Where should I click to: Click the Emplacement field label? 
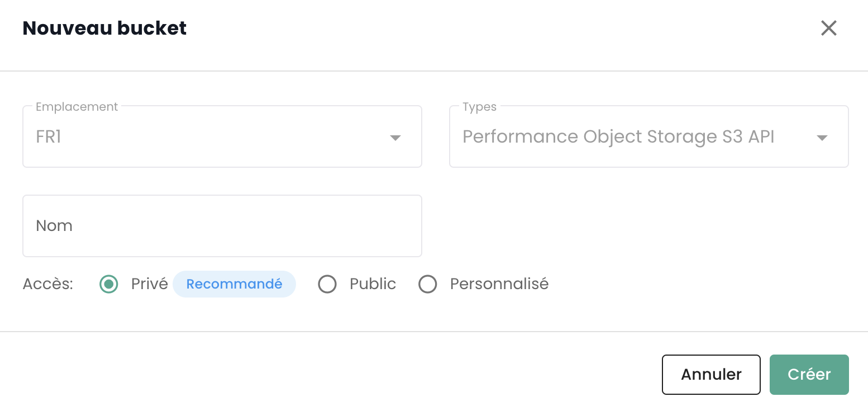pos(77,107)
